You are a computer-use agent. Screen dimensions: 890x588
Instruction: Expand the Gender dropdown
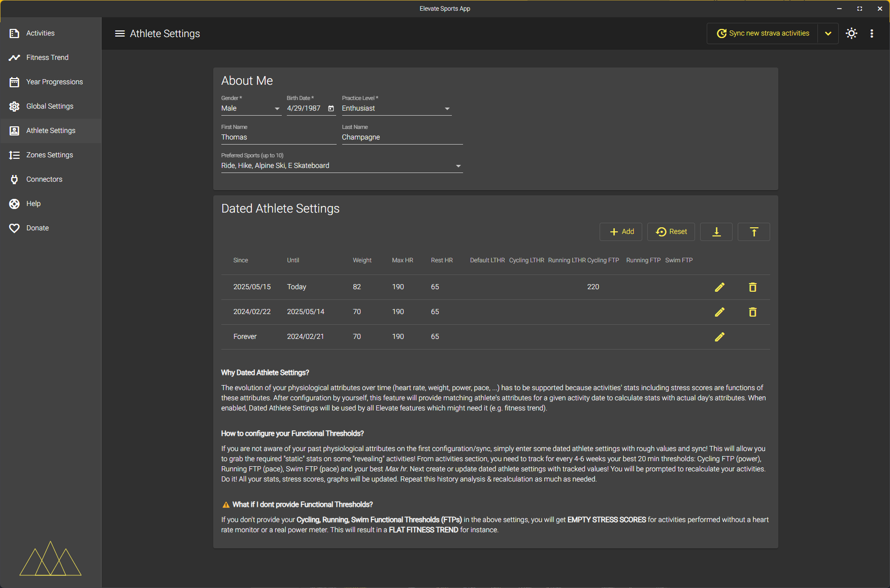pos(277,108)
